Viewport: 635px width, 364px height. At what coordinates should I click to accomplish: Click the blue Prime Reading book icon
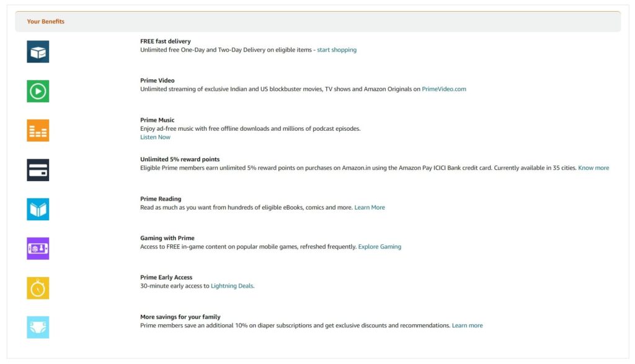[x=38, y=209]
